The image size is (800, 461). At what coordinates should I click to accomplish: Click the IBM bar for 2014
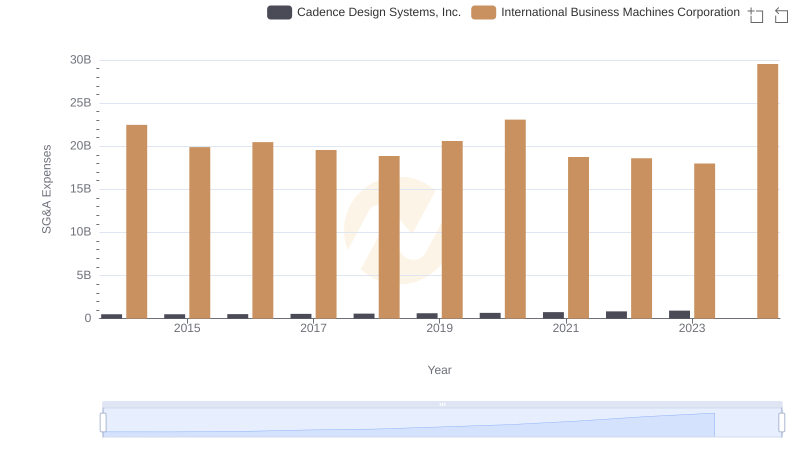137,222
